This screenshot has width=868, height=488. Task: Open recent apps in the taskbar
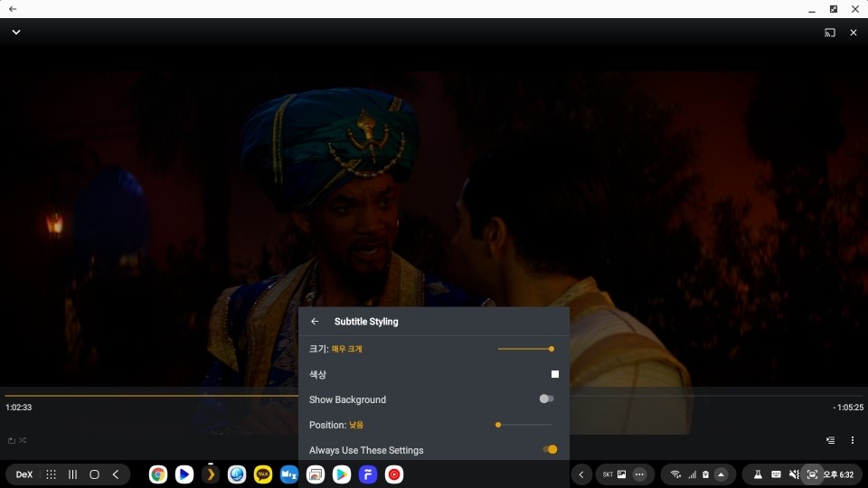click(72, 474)
